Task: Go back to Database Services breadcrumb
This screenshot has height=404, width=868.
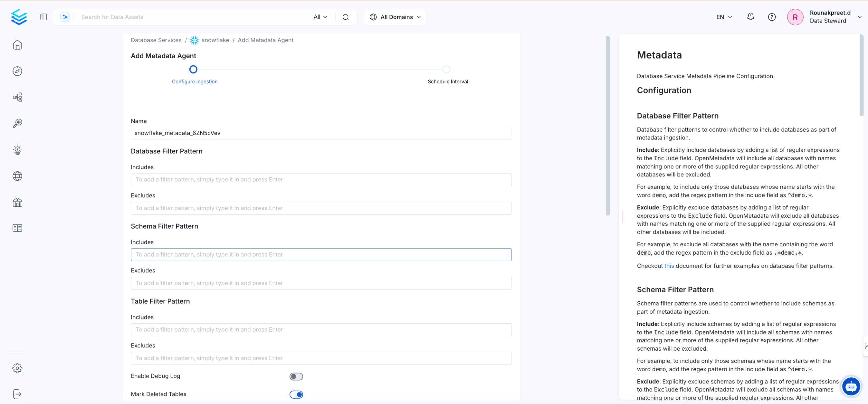Action: point(156,40)
